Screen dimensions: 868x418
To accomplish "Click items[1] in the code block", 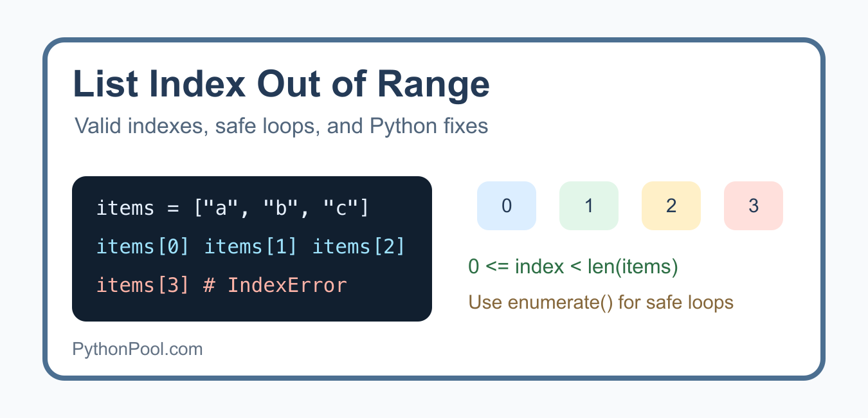I will [251, 247].
